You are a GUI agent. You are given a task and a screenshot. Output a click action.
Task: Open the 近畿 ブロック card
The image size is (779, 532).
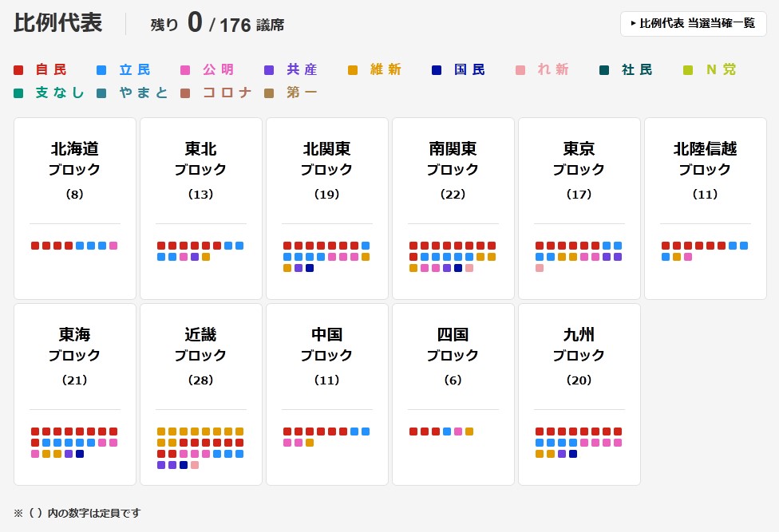coord(200,394)
